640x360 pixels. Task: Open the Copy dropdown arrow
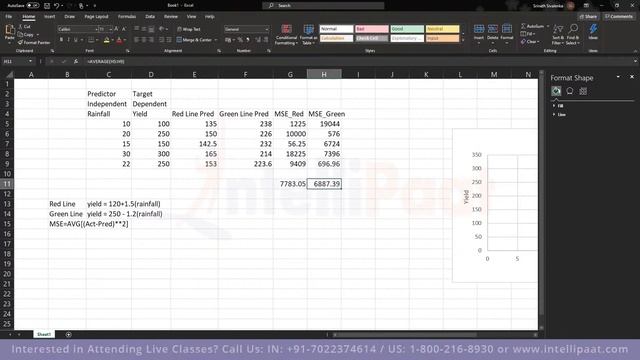(38, 35)
